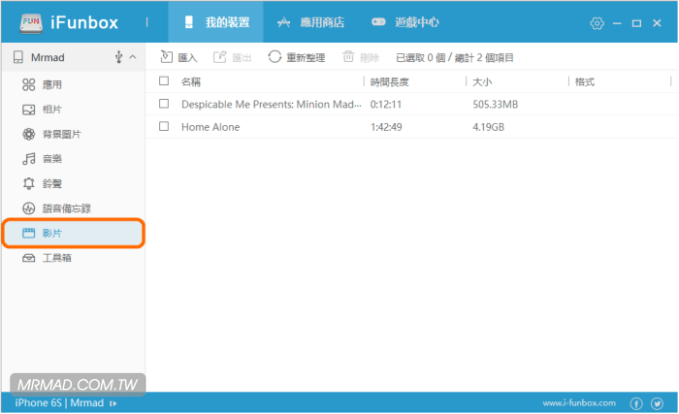Click the USB connection icon
This screenshot has height=414, width=679.
click(119, 57)
